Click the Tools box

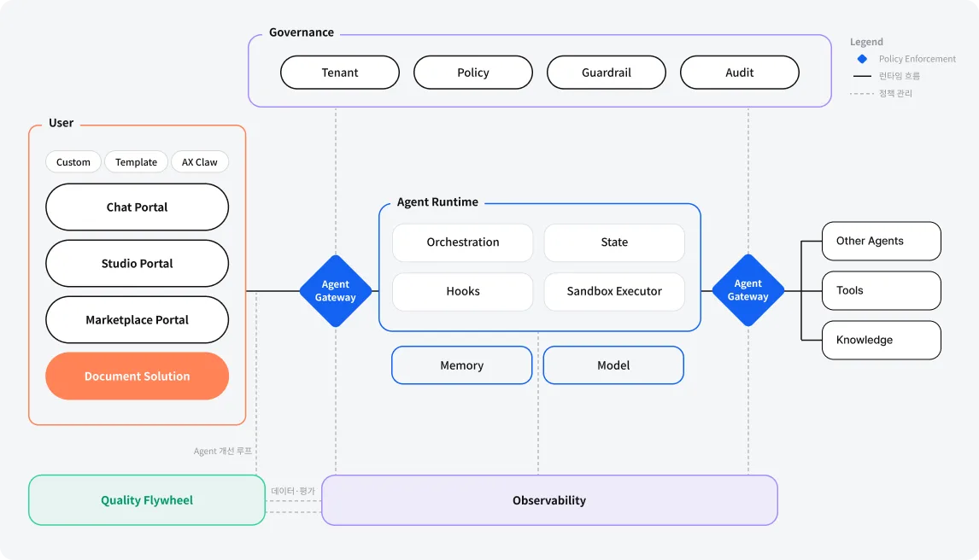882,290
